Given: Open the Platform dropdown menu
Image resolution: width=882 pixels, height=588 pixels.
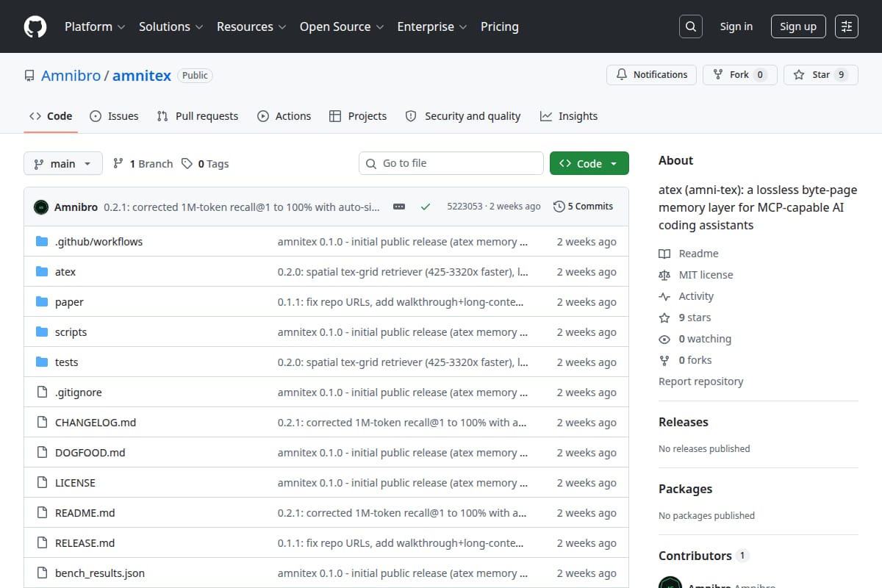Looking at the screenshot, I should 94,26.
